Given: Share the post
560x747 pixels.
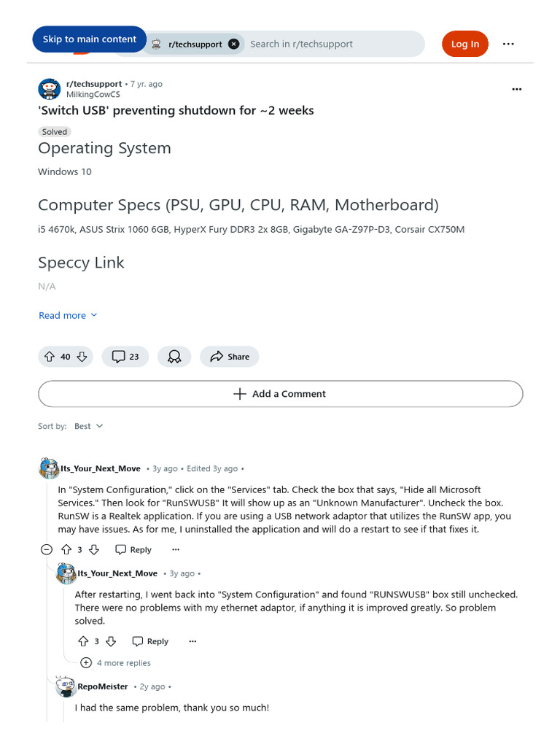Looking at the screenshot, I should click(x=229, y=357).
